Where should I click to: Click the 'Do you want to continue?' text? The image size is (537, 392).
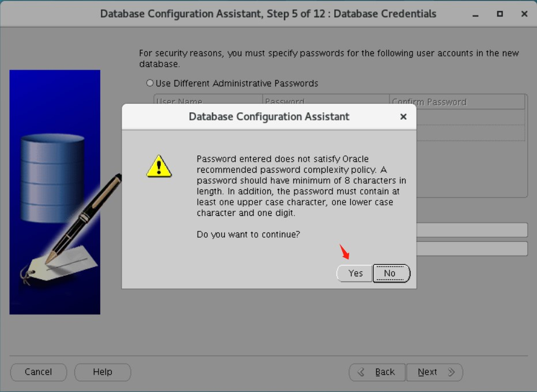pos(248,235)
